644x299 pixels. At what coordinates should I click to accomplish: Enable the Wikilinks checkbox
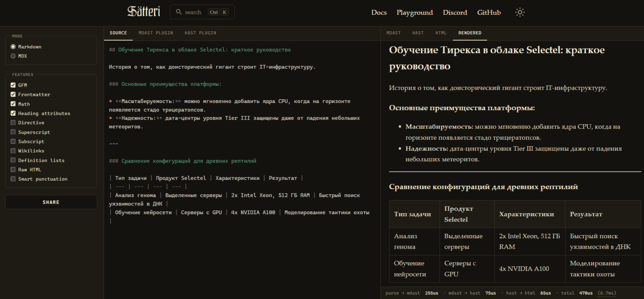(x=13, y=151)
